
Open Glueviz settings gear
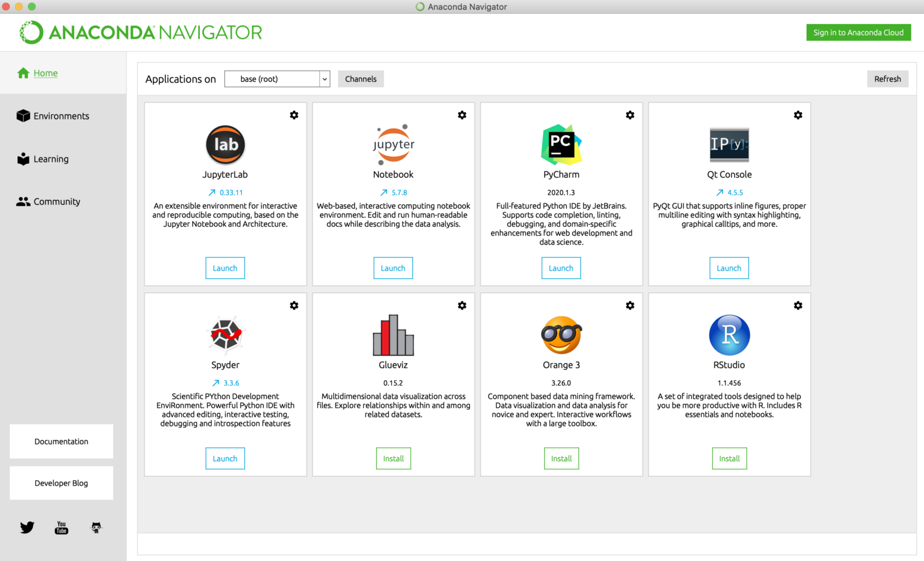462,305
